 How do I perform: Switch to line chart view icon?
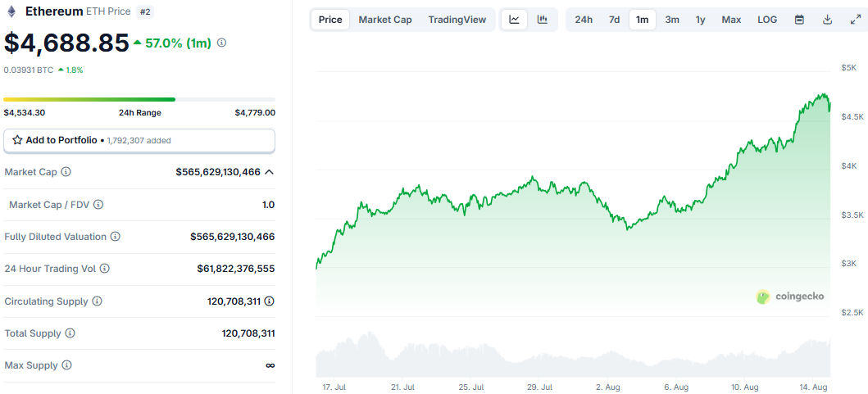pyautogui.click(x=514, y=20)
